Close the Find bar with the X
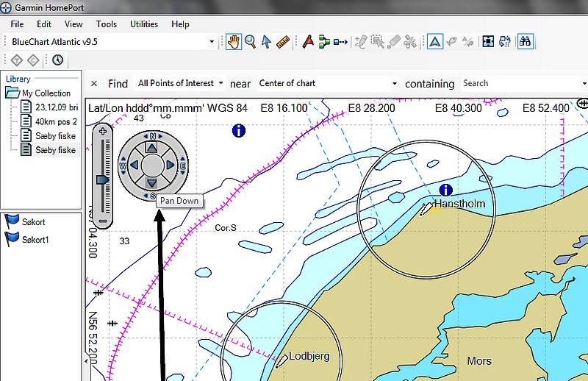This screenshot has width=588, height=381. click(94, 84)
